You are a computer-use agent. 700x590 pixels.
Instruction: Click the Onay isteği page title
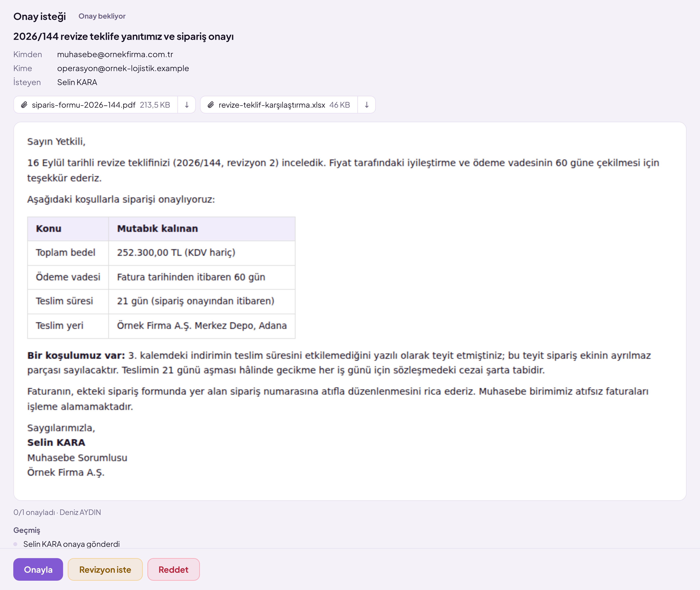click(x=40, y=16)
